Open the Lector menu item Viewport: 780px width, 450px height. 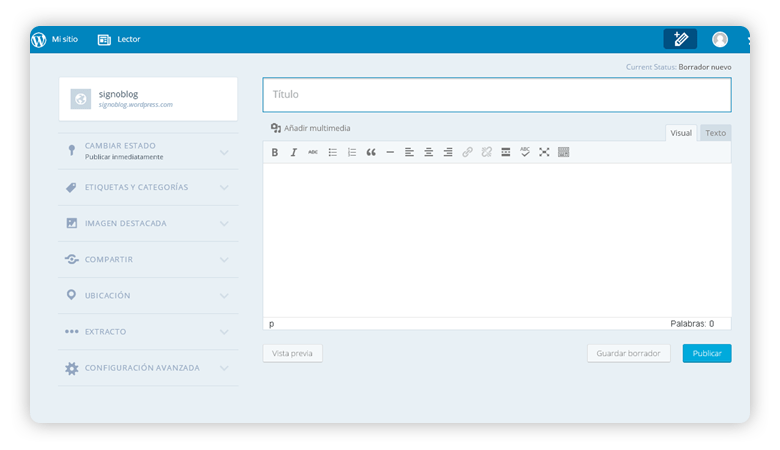(x=119, y=39)
